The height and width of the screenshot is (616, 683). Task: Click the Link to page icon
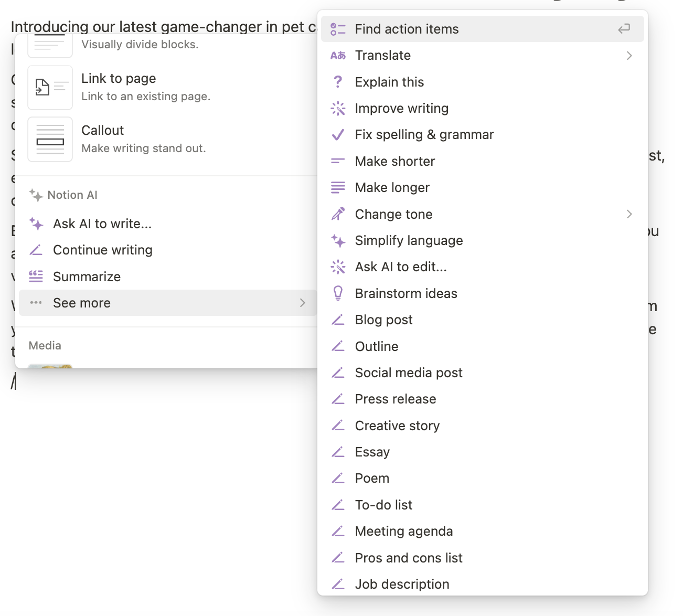50,88
